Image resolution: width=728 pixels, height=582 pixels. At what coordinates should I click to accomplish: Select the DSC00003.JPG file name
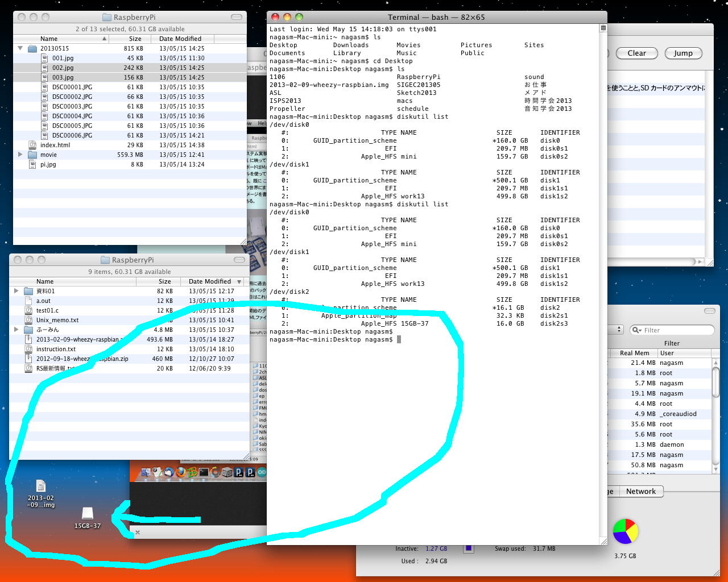click(x=72, y=106)
